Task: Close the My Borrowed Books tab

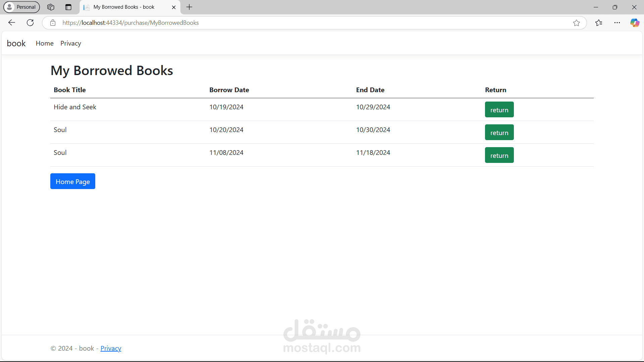Action: (x=174, y=7)
